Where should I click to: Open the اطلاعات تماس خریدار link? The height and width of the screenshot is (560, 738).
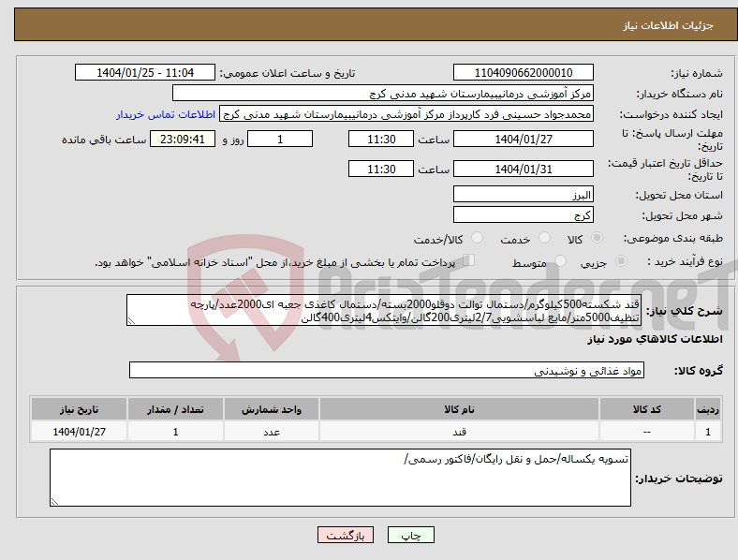[x=166, y=114]
